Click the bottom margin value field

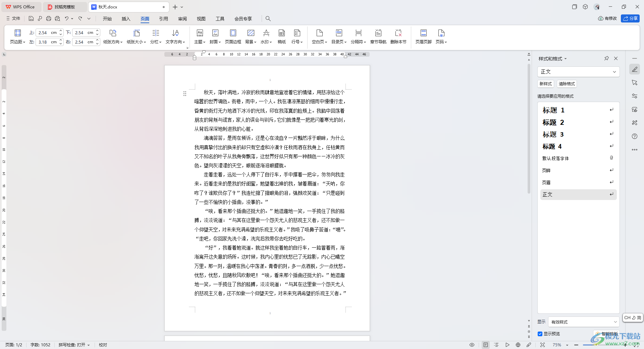[x=84, y=33]
